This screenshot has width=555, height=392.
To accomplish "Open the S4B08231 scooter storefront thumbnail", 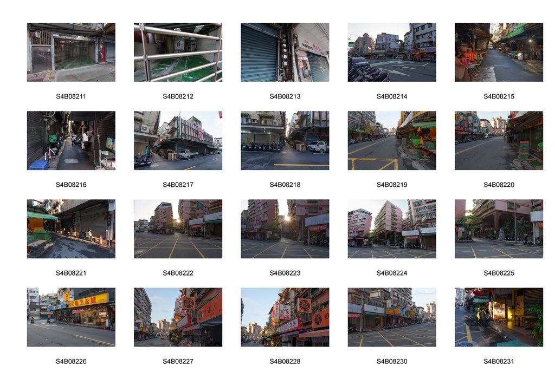I will point(499,317).
